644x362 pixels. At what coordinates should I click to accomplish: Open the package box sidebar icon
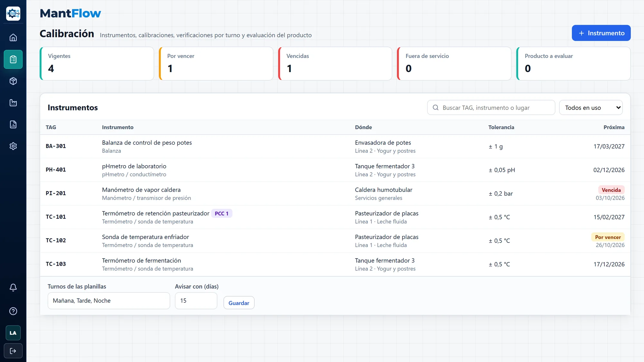tap(13, 81)
